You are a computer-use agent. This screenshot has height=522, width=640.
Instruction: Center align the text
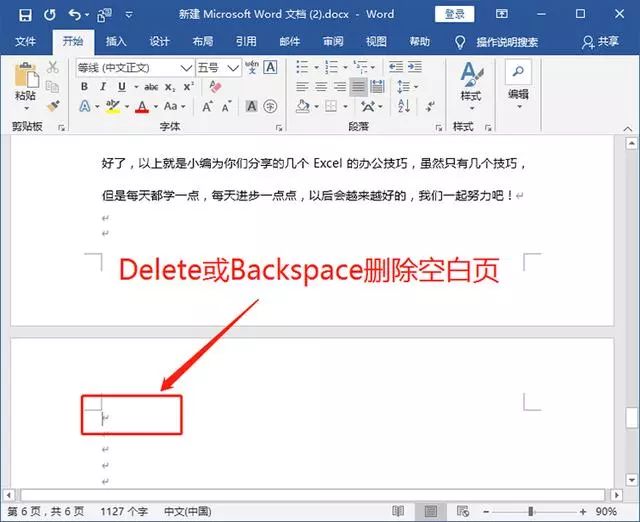321,87
